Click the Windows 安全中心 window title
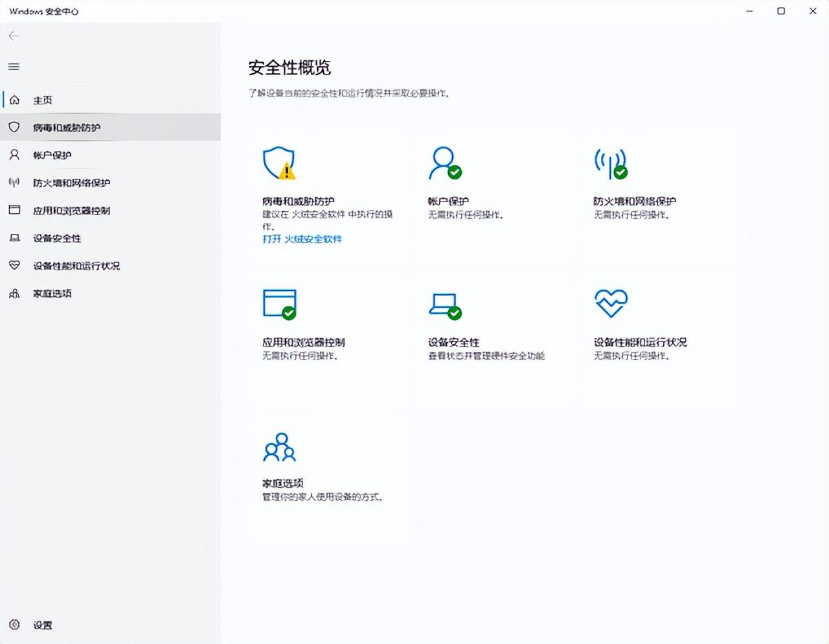 44,11
